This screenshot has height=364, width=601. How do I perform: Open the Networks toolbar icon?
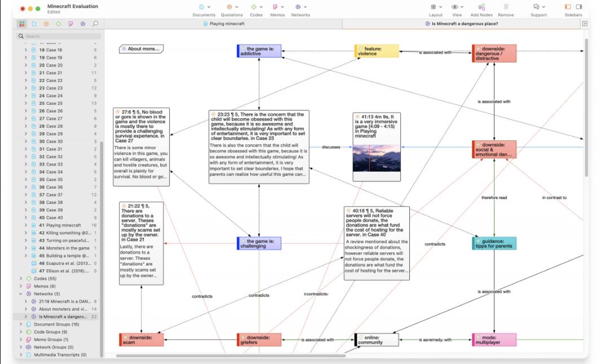click(298, 7)
